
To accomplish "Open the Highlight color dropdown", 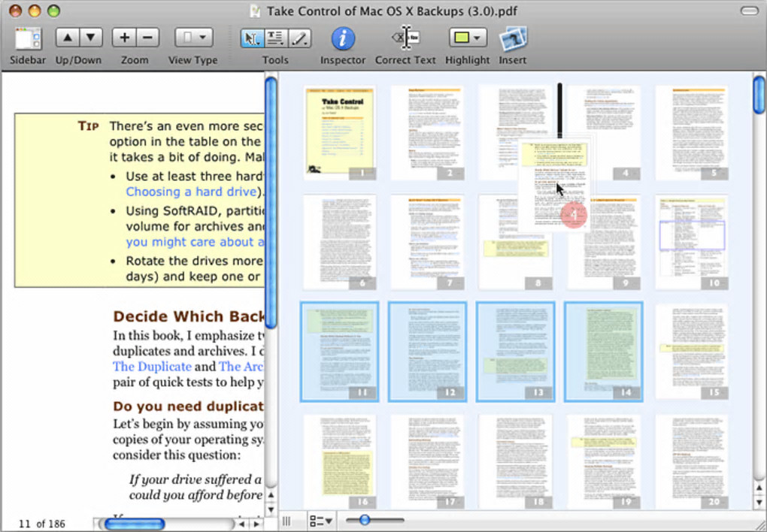I will (468, 38).
